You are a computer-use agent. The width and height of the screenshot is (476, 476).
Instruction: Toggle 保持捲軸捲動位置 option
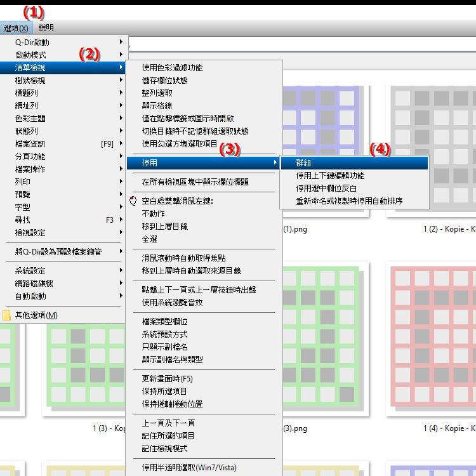click(204, 404)
